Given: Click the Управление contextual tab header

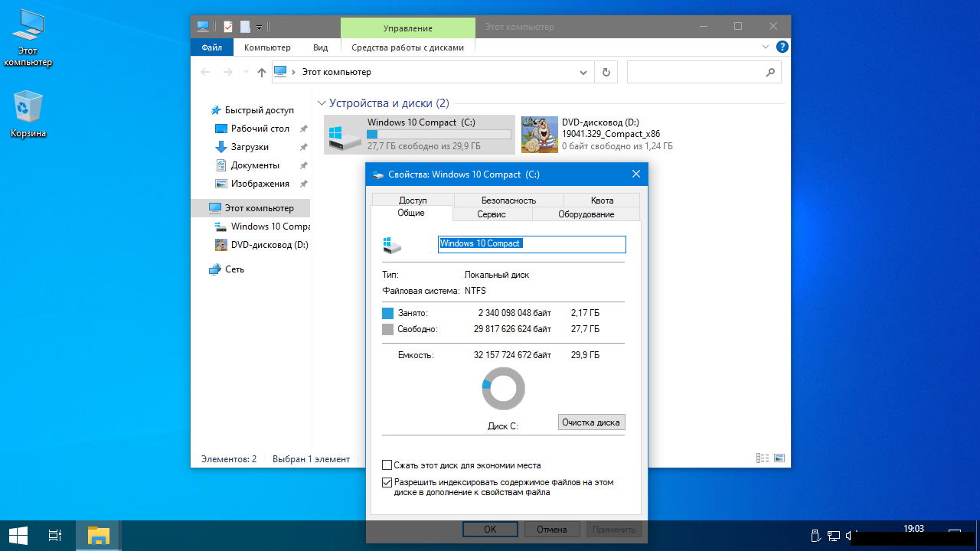Looking at the screenshot, I should tap(408, 28).
